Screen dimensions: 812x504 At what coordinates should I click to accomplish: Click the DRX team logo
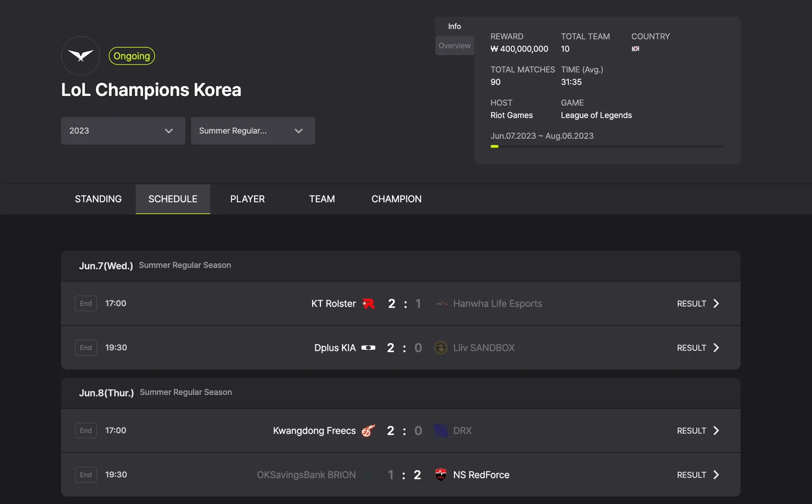click(440, 431)
